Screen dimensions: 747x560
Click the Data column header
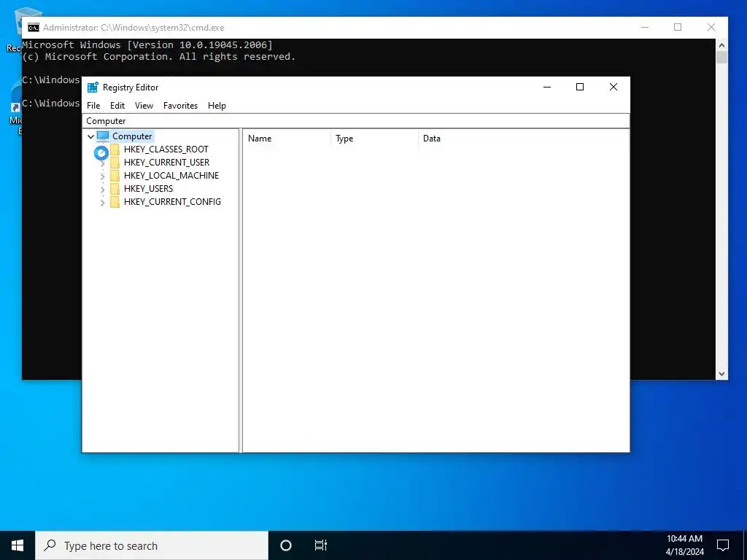(524, 139)
